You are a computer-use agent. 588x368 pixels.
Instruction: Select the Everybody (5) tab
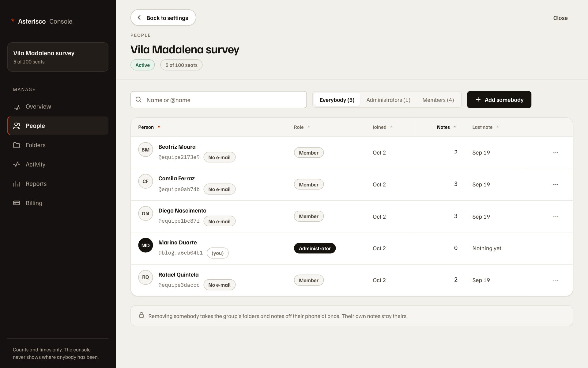click(337, 100)
